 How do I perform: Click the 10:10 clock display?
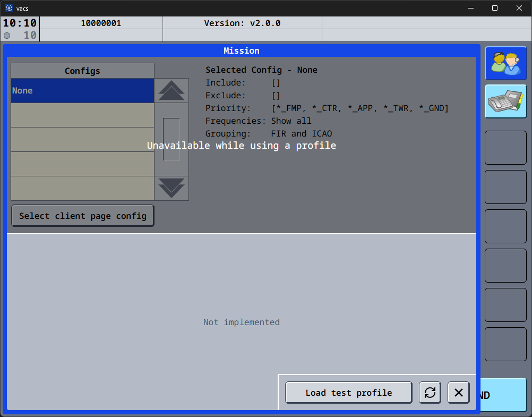click(20, 23)
